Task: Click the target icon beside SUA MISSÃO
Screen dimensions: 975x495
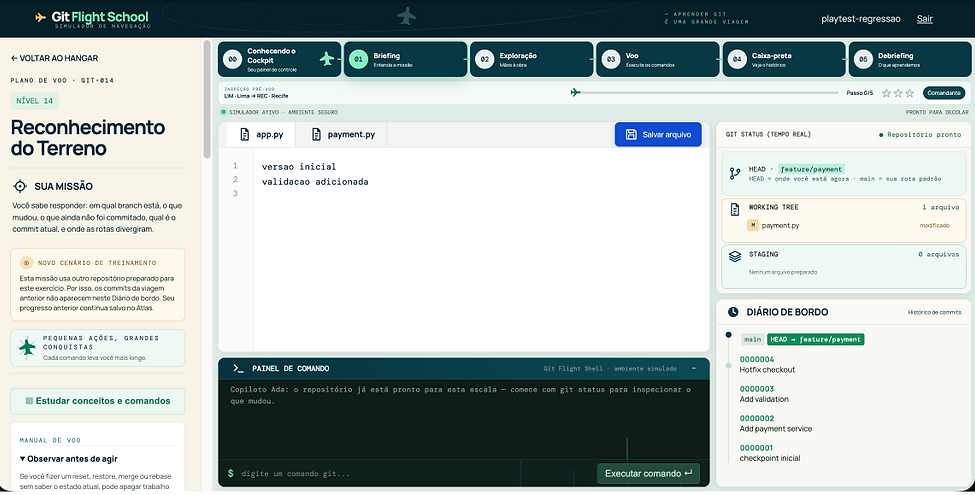Action: point(20,186)
